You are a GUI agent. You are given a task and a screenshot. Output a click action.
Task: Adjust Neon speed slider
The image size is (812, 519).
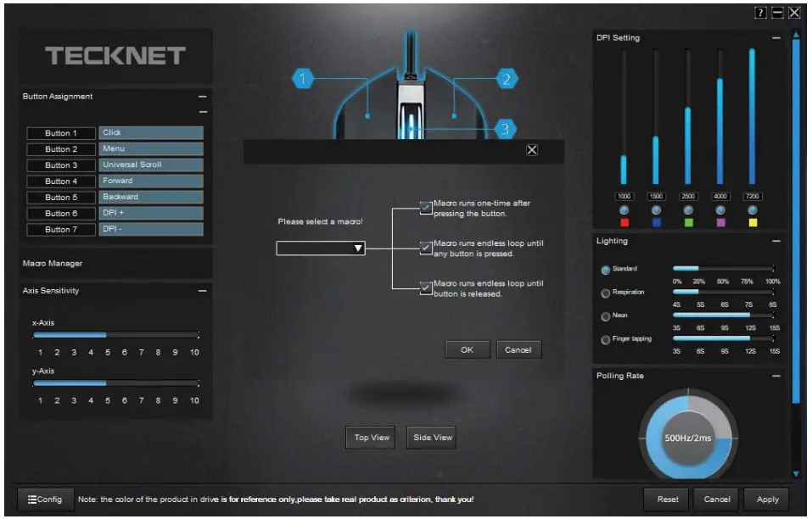coord(724,315)
